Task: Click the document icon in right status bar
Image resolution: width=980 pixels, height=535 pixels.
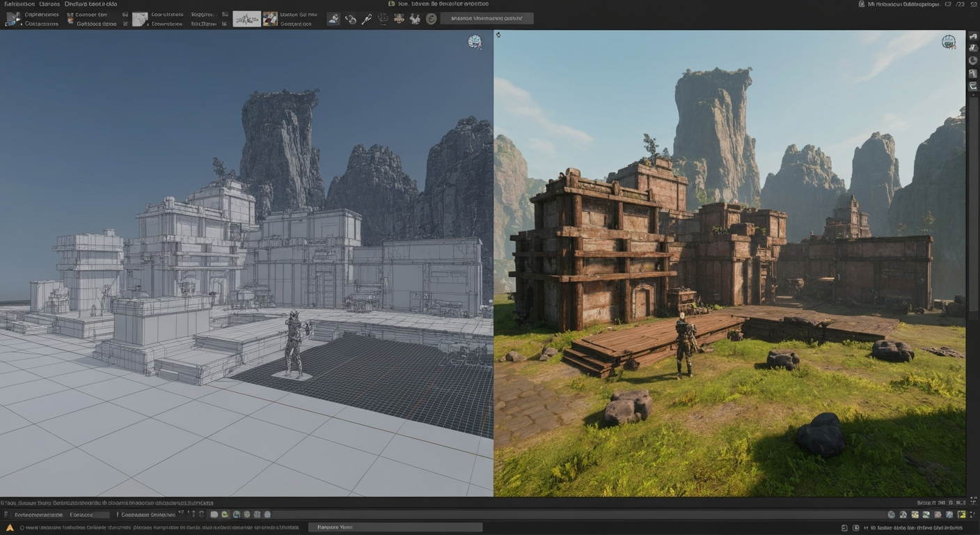Action: (x=844, y=528)
